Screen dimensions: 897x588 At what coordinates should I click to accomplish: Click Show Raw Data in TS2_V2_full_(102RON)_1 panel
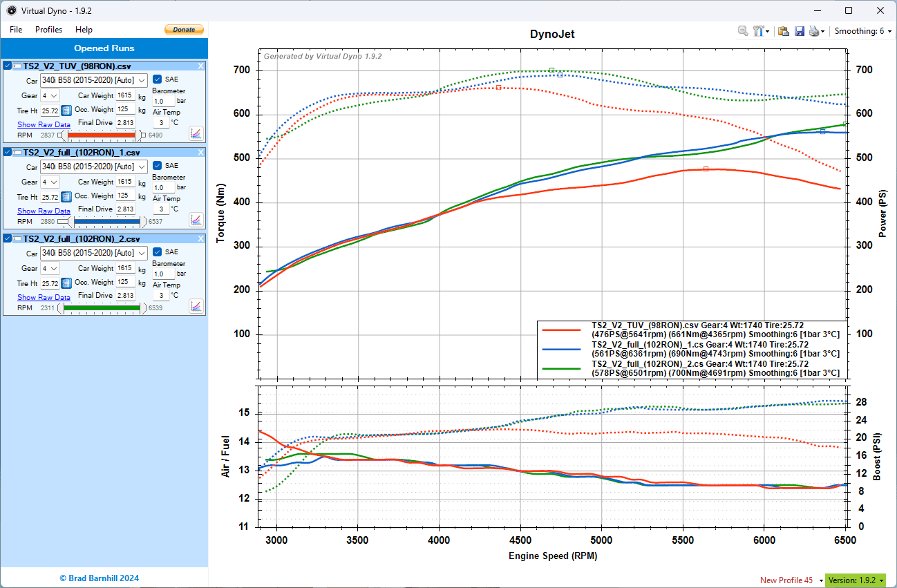click(x=44, y=211)
